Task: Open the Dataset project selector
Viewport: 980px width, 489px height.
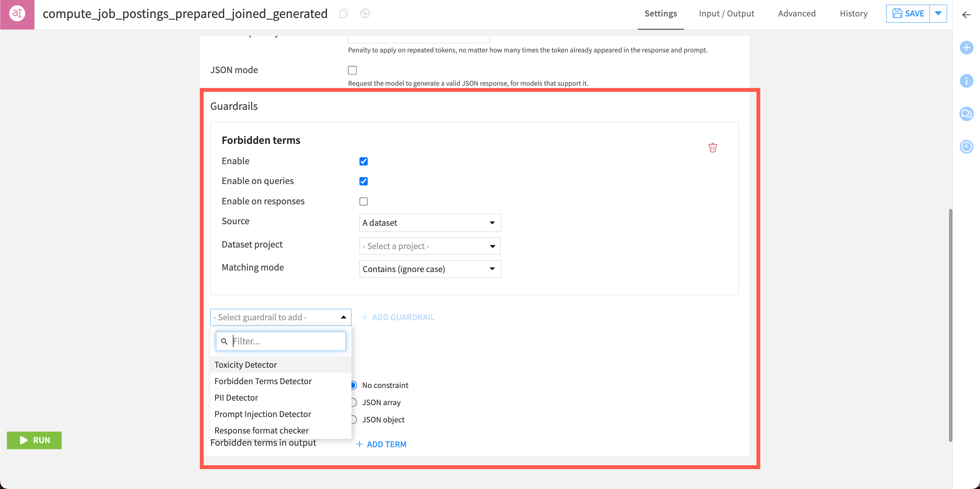Action: point(430,246)
